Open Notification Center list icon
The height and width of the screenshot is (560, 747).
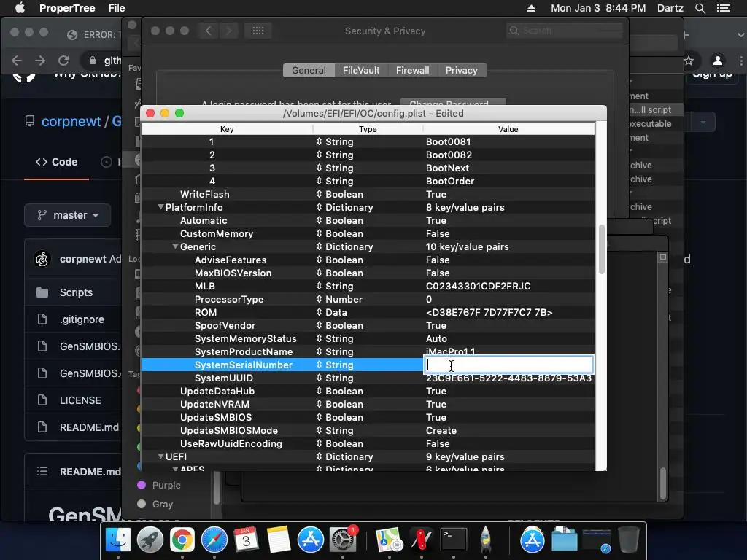coord(723,8)
